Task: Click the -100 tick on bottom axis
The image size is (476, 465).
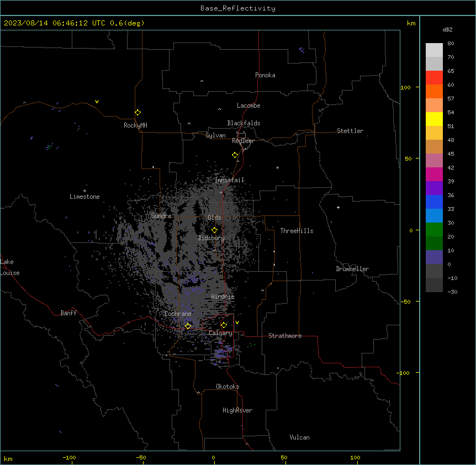Action: pyautogui.click(x=69, y=457)
